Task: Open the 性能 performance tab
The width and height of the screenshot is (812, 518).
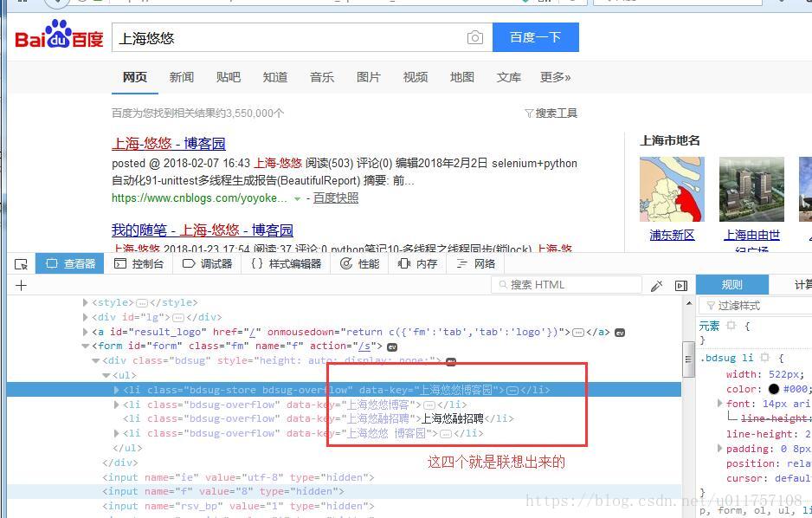Action: (360, 264)
